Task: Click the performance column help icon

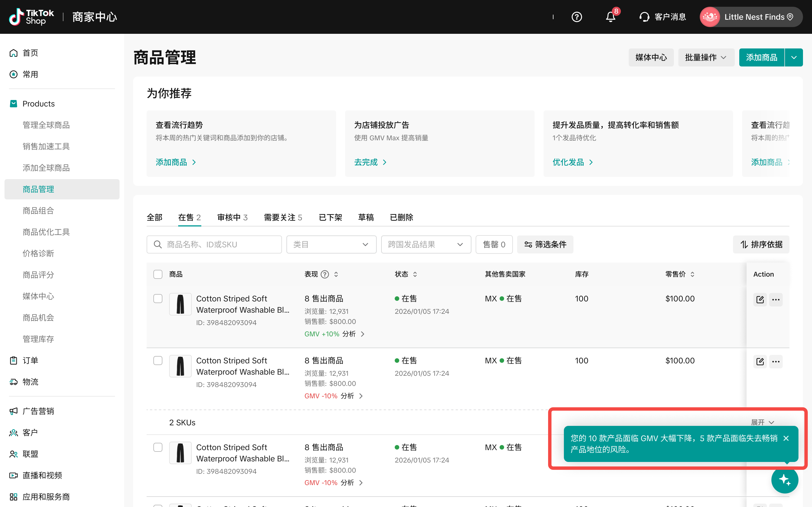Action: (x=325, y=274)
